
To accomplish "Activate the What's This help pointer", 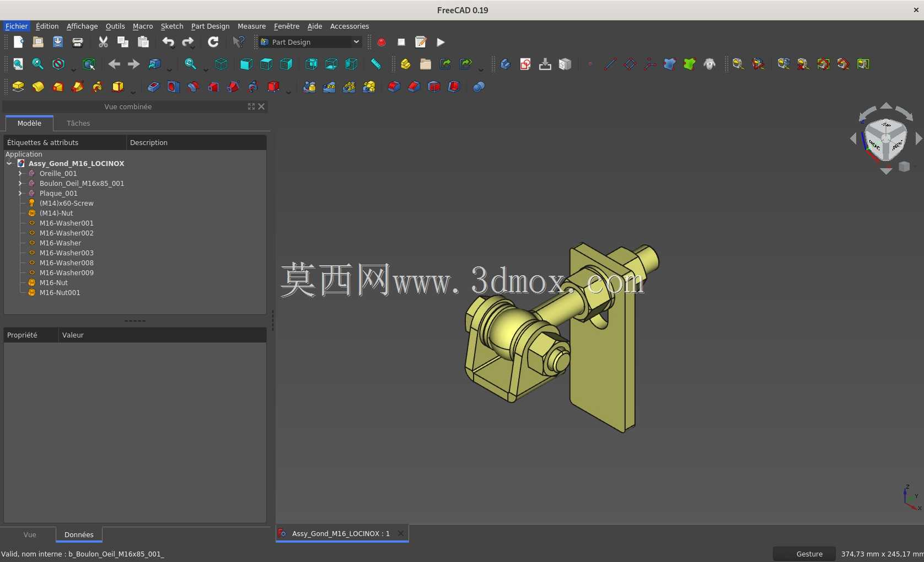I will click(239, 42).
